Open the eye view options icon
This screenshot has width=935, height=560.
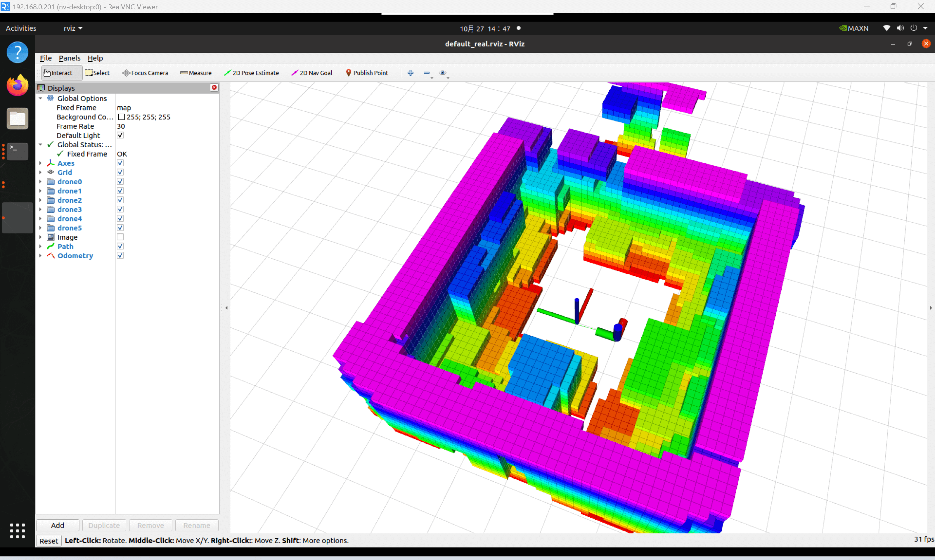point(443,73)
